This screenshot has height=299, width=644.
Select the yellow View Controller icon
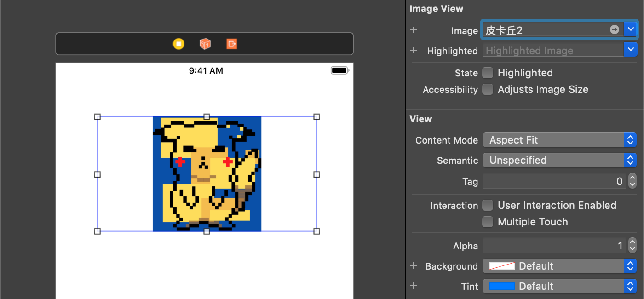[179, 44]
